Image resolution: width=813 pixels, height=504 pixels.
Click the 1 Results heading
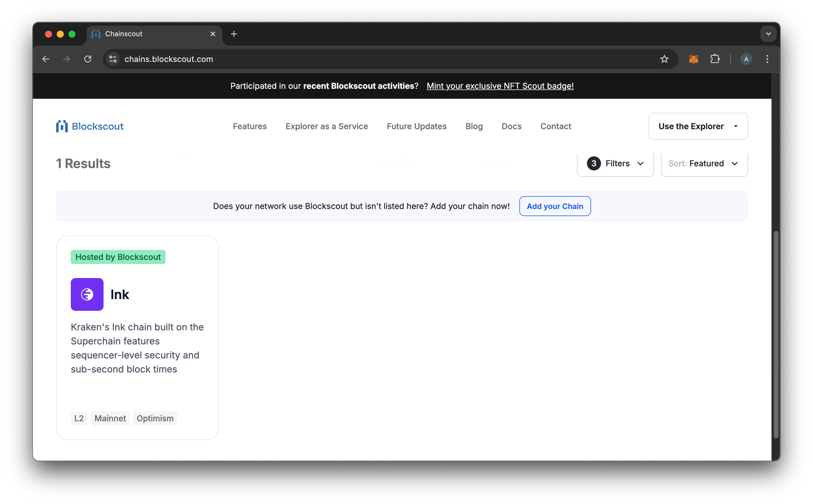pos(83,163)
